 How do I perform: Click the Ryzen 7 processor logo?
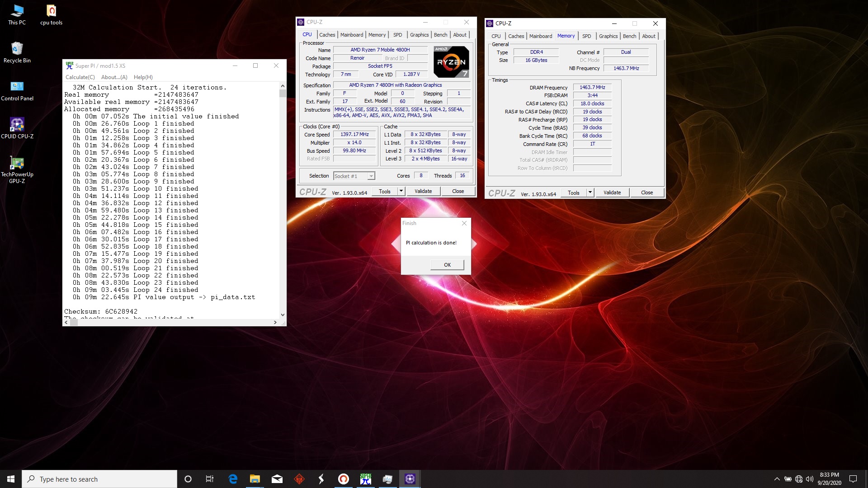point(451,61)
